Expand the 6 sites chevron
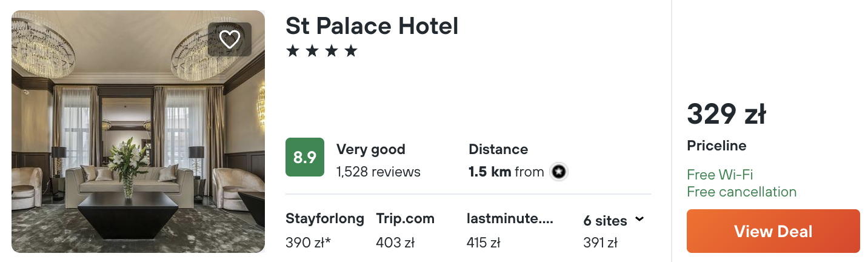This screenshot has height=262, width=868. pos(639,219)
